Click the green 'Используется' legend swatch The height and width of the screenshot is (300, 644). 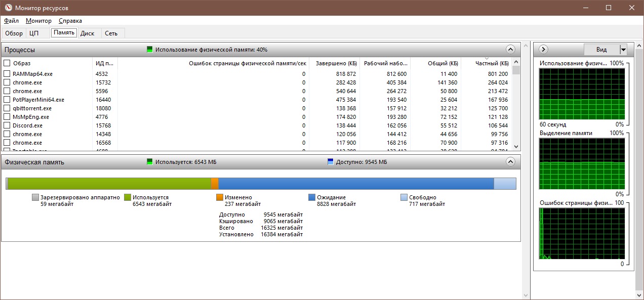pos(128,197)
